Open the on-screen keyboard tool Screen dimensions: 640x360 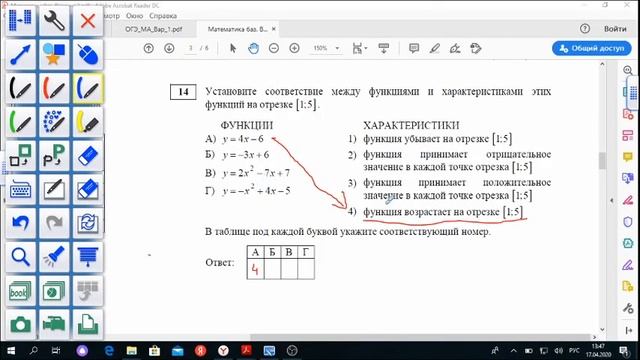[x=20, y=189]
